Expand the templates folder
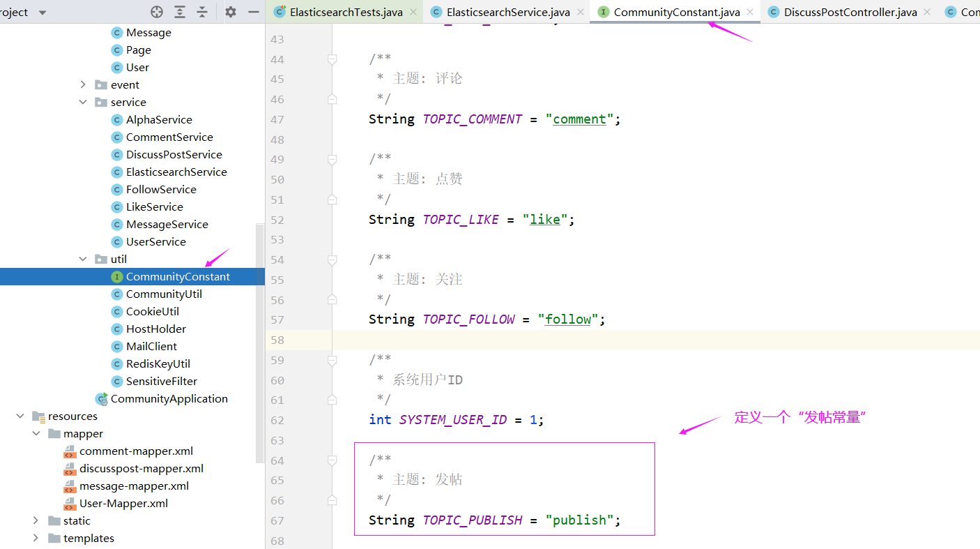980x549 pixels. [x=36, y=538]
